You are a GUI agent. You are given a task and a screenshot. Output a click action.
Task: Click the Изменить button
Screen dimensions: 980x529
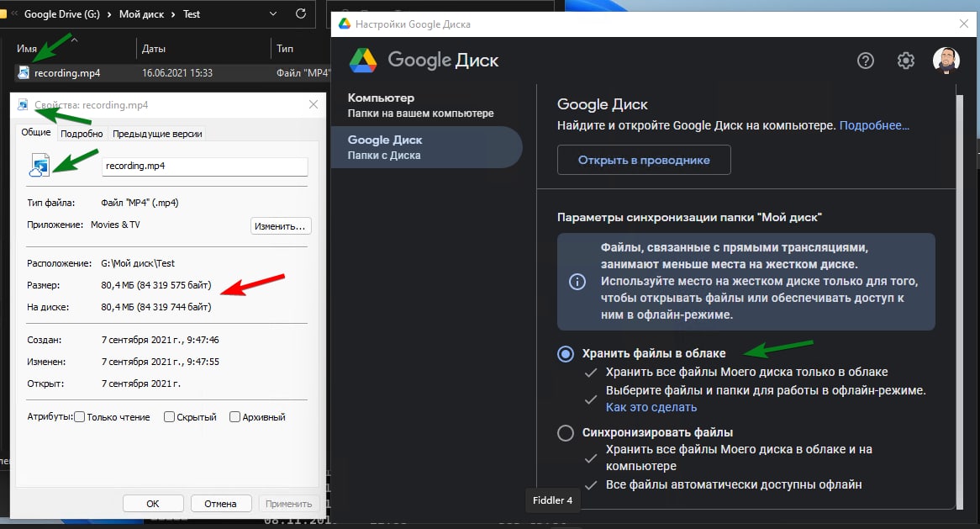(281, 225)
